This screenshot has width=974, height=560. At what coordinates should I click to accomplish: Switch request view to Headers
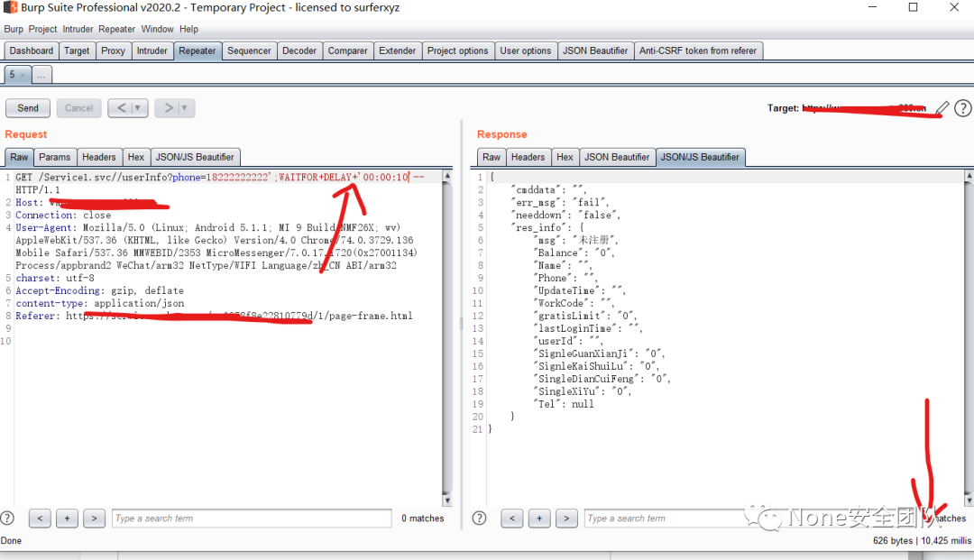99,157
